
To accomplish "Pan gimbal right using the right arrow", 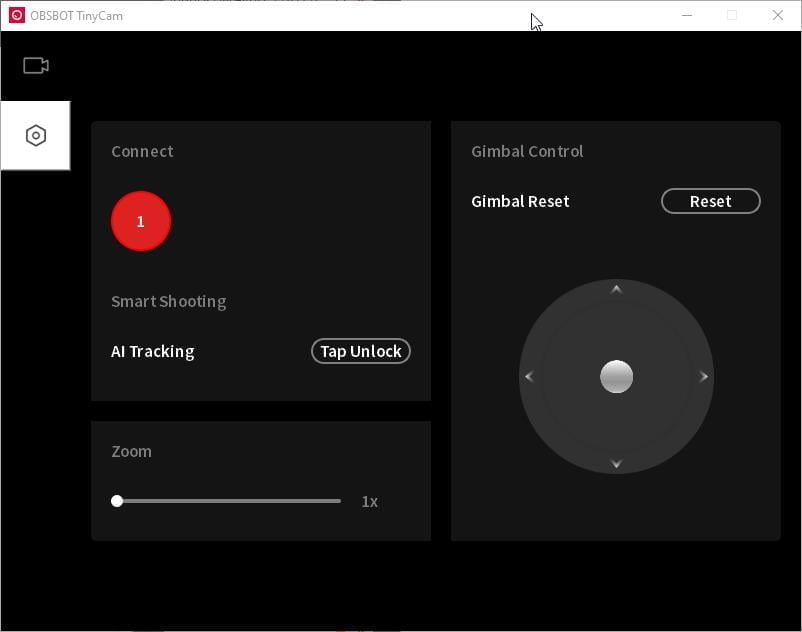I will [704, 377].
